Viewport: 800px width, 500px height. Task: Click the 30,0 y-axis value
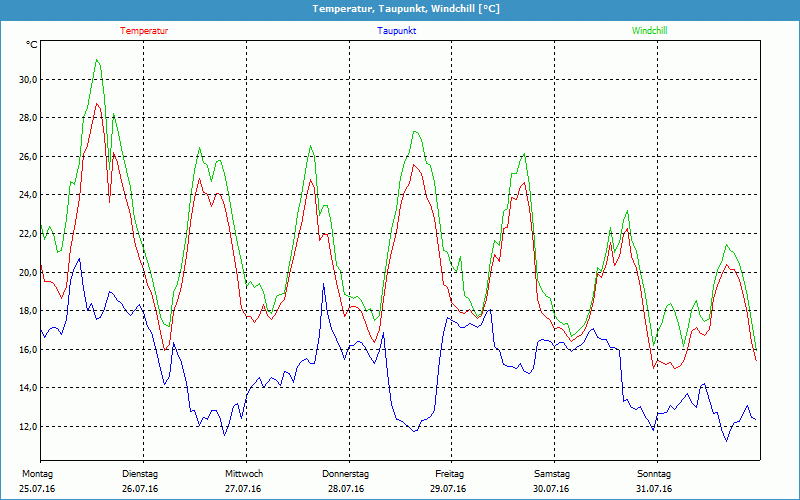tap(28, 80)
